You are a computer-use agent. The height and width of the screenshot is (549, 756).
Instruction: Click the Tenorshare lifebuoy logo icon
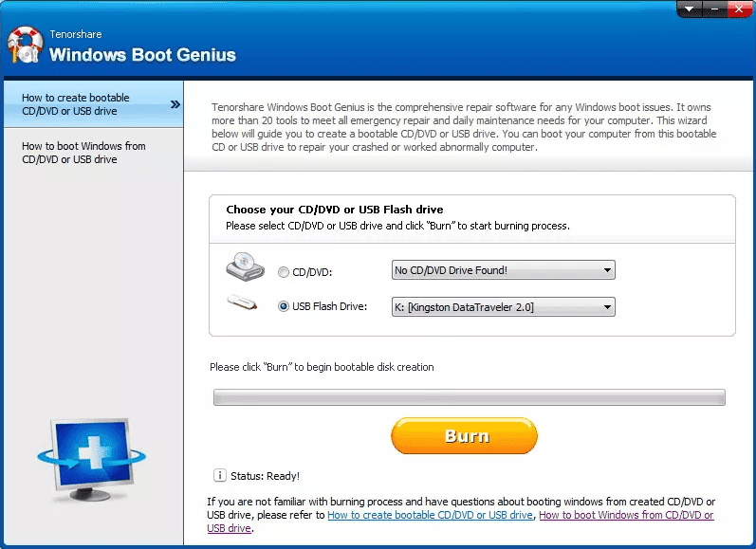point(25,46)
